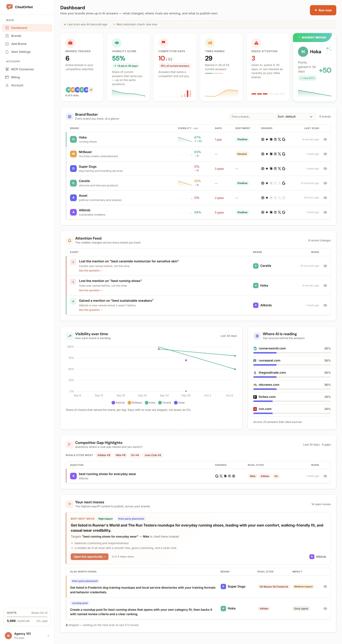Click the Super Dogs brand letter icon in roster
Image resolution: width=342 pixels, height=644 pixels.
pos(73,169)
